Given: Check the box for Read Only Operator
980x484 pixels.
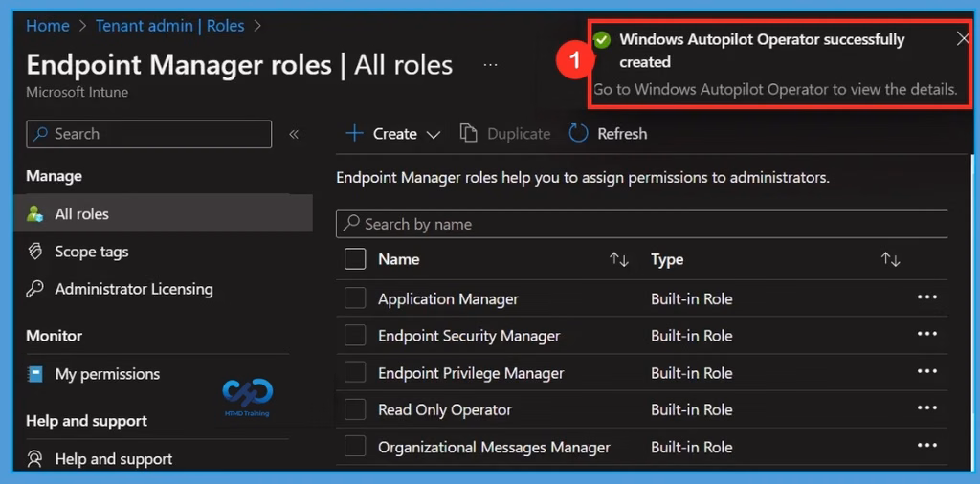Looking at the screenshot, I should click(x=355, y=409).
